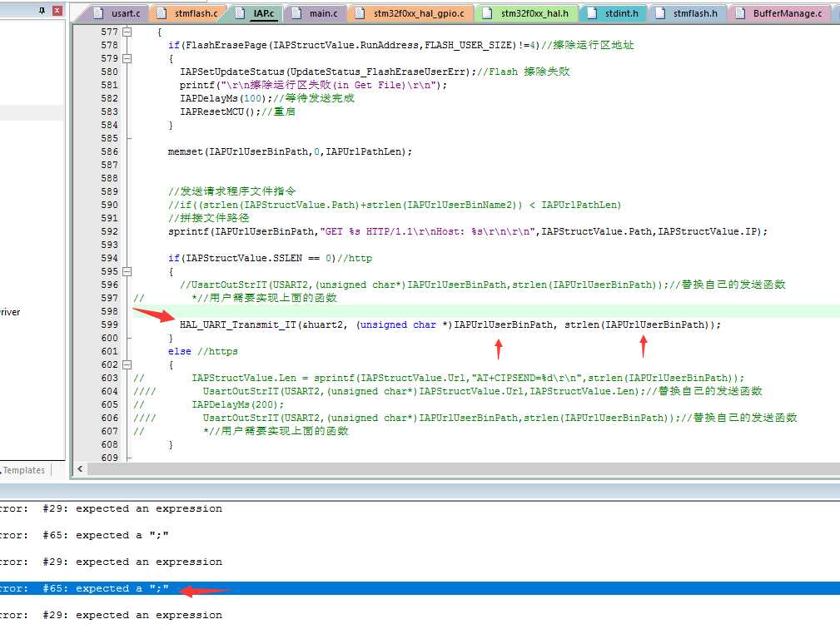Open the Templates panel tab
Viewport: 840px width, 629px height.
point(23,470)
